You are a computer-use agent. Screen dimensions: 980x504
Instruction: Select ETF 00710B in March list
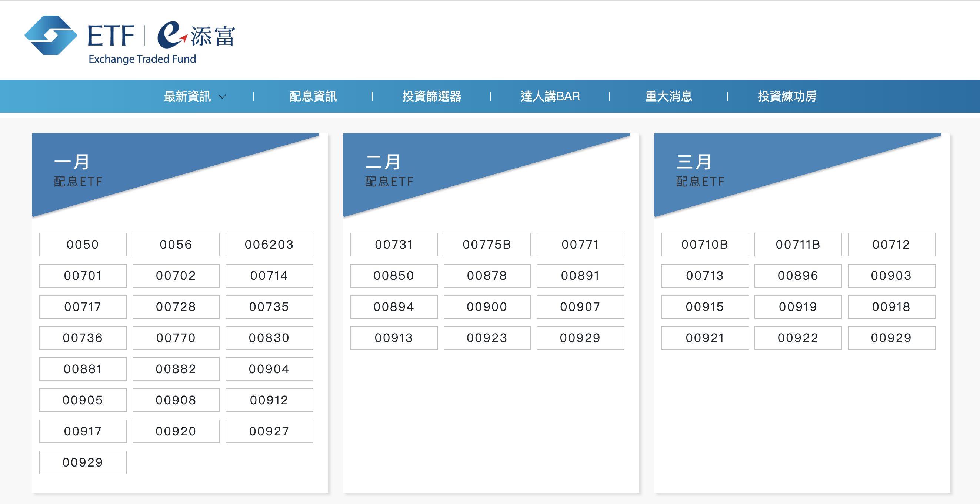[705, 244]
